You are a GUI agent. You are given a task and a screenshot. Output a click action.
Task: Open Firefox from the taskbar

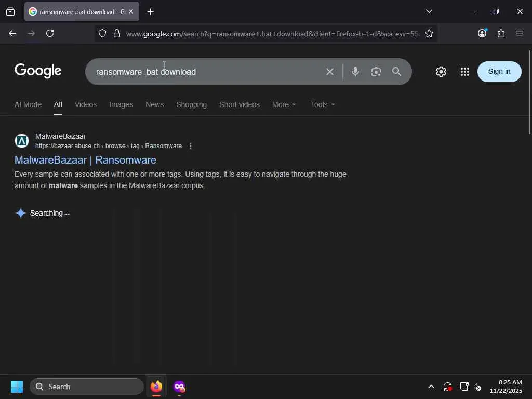coord(156,387)
